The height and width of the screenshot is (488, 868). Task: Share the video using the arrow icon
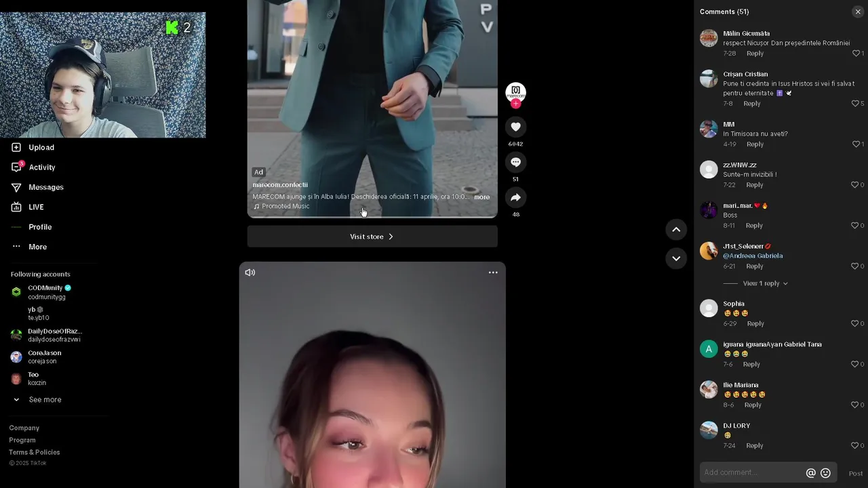(x=515, y=197)
